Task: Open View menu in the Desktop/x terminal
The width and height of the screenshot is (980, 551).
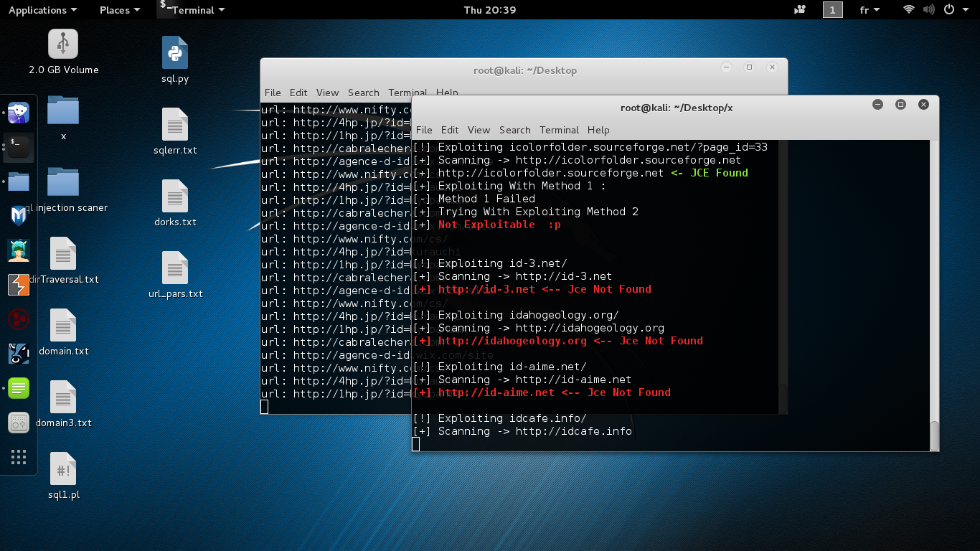Action: click(x=479, y=130)
